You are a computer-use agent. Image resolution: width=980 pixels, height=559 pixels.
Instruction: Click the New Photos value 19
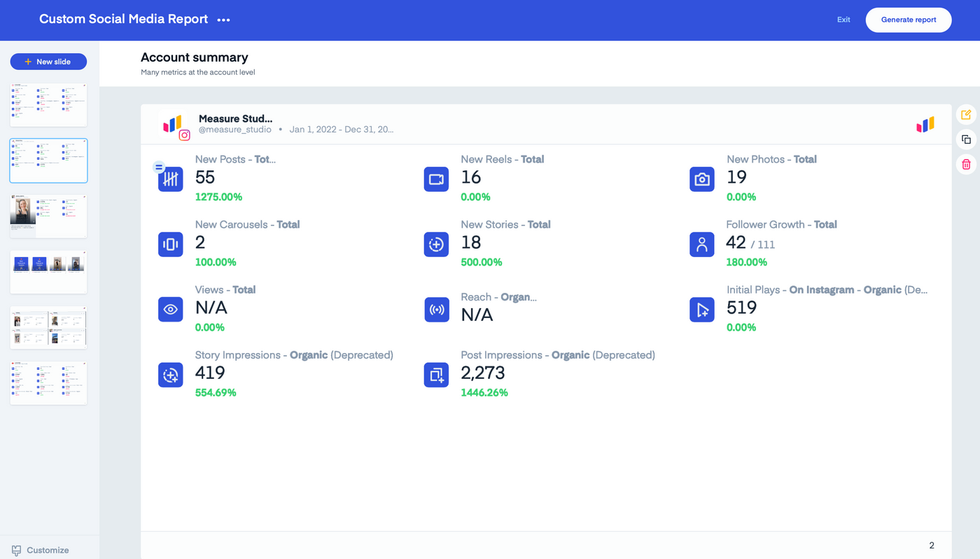point(736,178)
